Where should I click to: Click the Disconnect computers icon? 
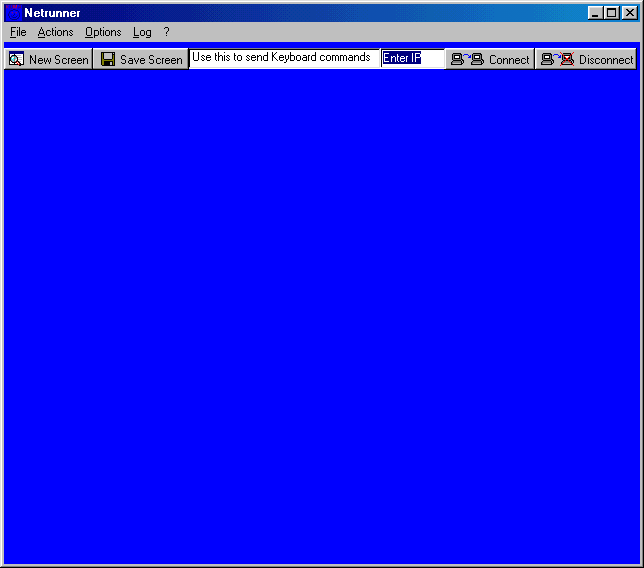point(557,59)
